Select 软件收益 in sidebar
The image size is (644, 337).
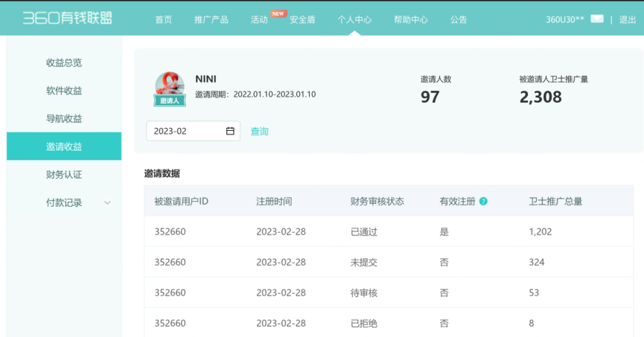pyautogui.click(x=64, y=91)
